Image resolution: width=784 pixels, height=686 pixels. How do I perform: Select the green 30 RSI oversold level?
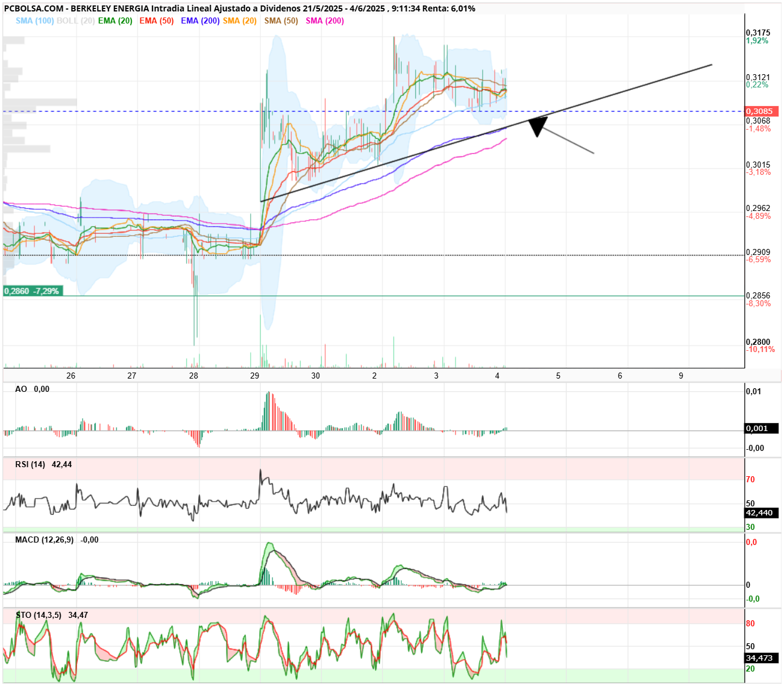pos(750,527)
